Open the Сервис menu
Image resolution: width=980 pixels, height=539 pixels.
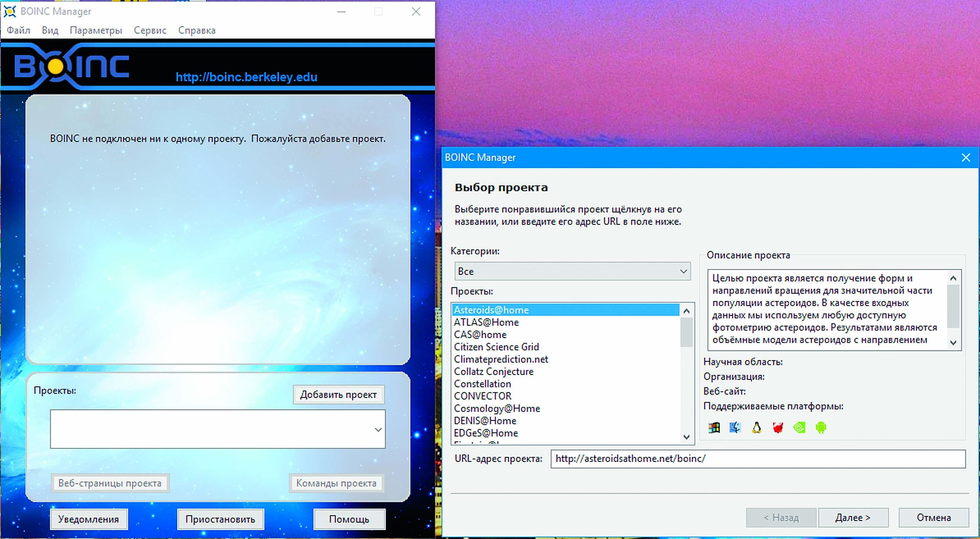click(150, 31)
